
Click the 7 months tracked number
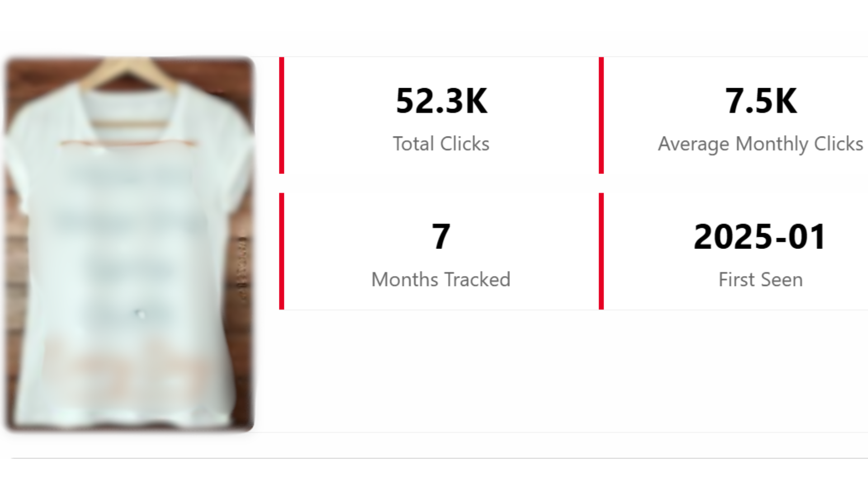coord(441,236)
